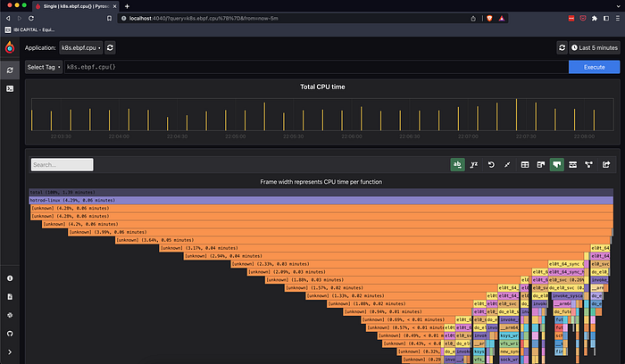This screenshot has width=625, height=364.
Task: Click the refresh applications icon beside k8s.ebpf.cpu
Action: [x=110, y=48]
